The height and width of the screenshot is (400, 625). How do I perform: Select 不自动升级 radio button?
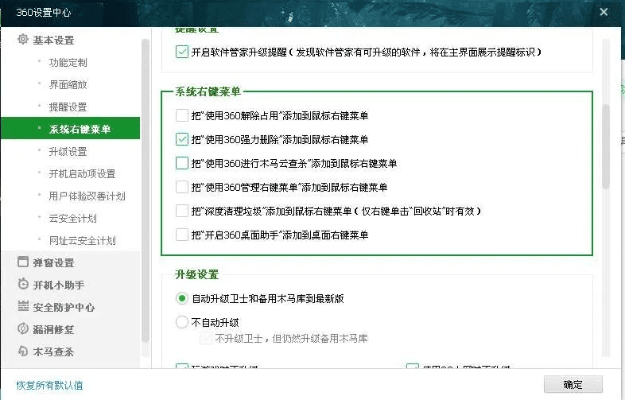coord(182,322)
